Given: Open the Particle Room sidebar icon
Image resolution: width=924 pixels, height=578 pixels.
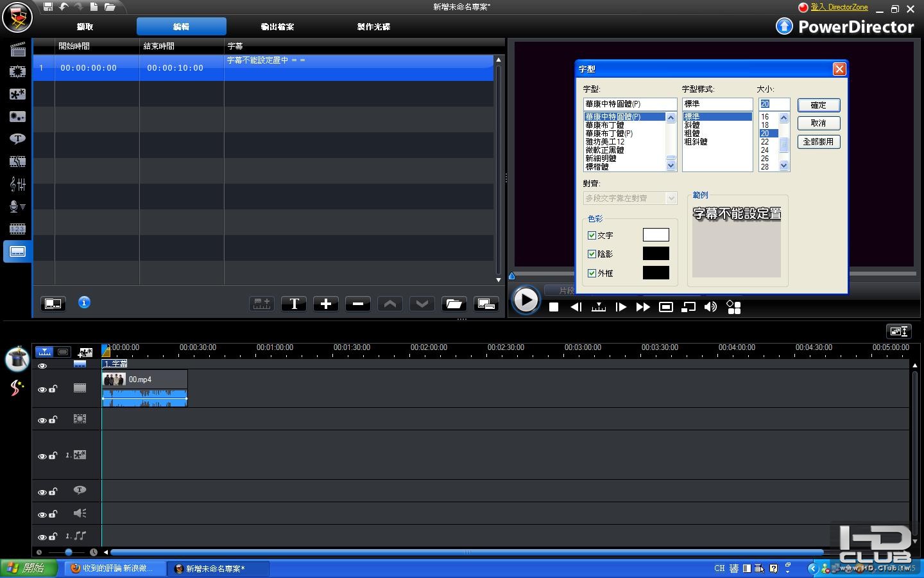Looking at the screenshot, I should click(17, 116).
